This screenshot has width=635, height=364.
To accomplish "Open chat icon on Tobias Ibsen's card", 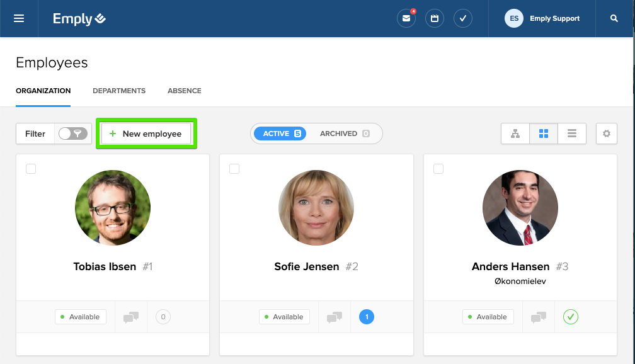I will 131,317.
